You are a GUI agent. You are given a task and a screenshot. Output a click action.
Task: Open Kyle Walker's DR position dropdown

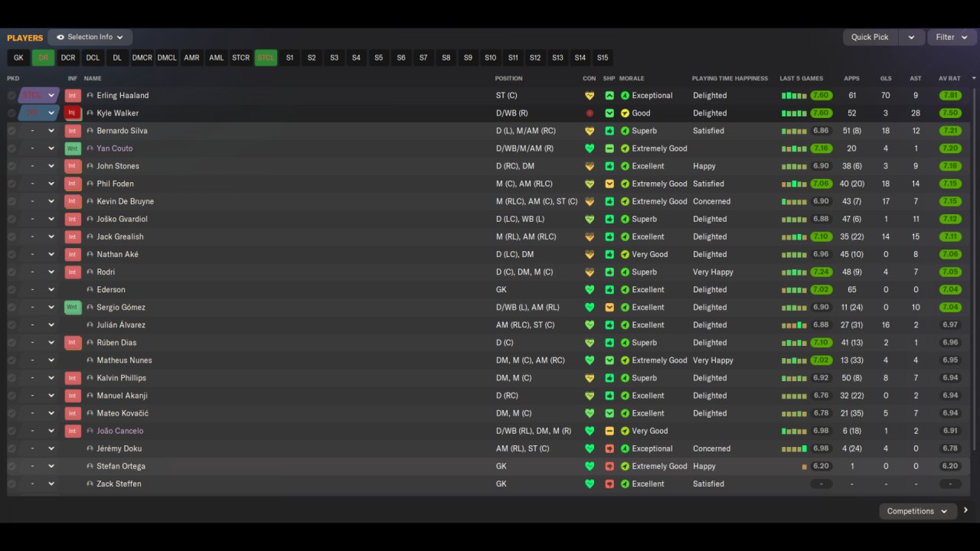point(39,113)
